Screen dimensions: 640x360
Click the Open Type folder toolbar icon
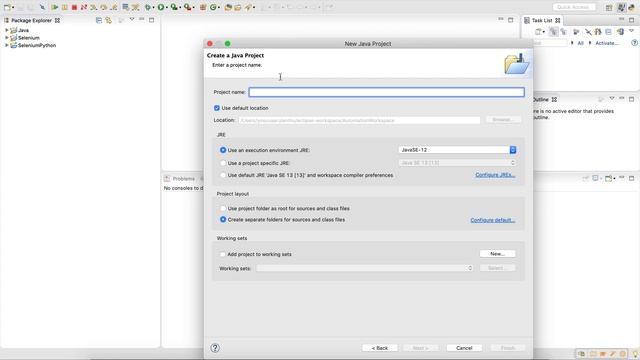(x=228, y=7)
